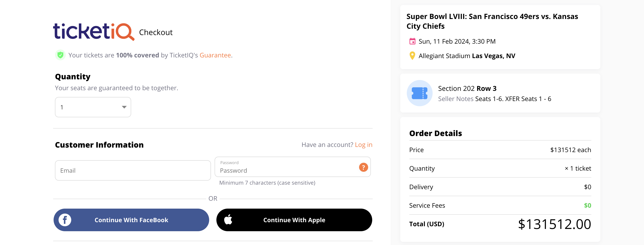Open the ticket quantity dropdown
644x245 pixels.
(93, 107)
